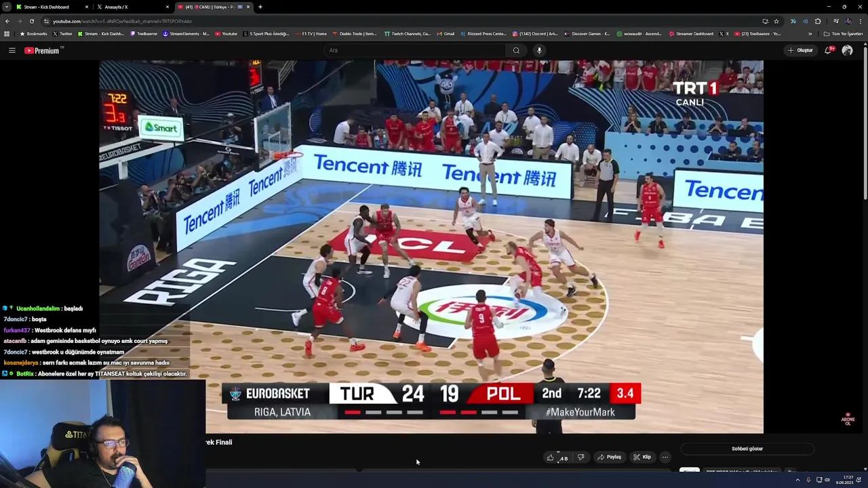
Task: Open the Discord bookmark
Action: 536,34
